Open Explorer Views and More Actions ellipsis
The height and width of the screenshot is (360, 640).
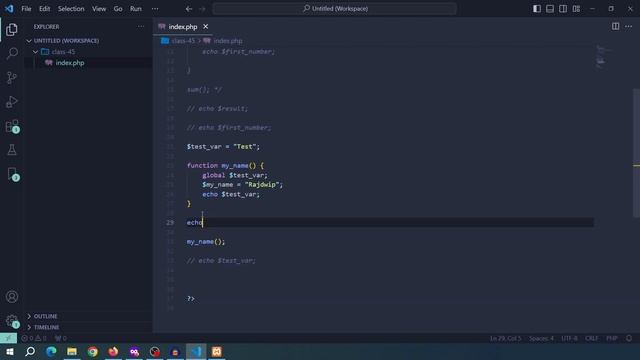click(141, 27)
